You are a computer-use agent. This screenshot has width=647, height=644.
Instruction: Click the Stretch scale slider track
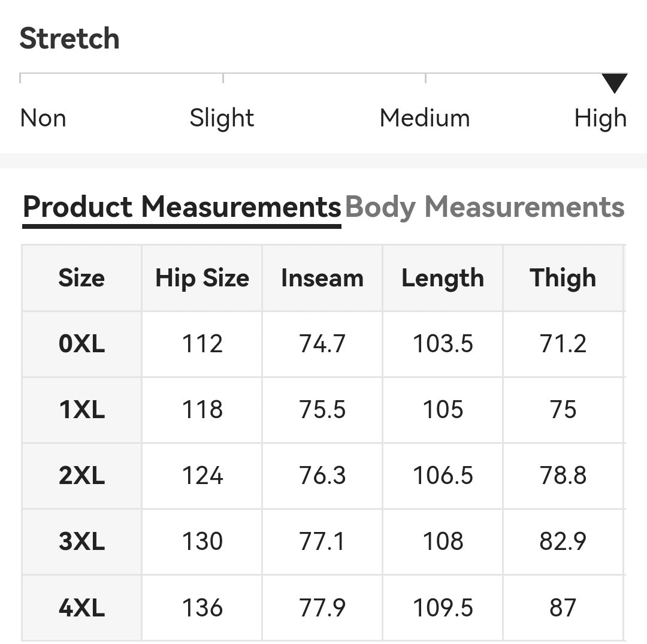323,77
